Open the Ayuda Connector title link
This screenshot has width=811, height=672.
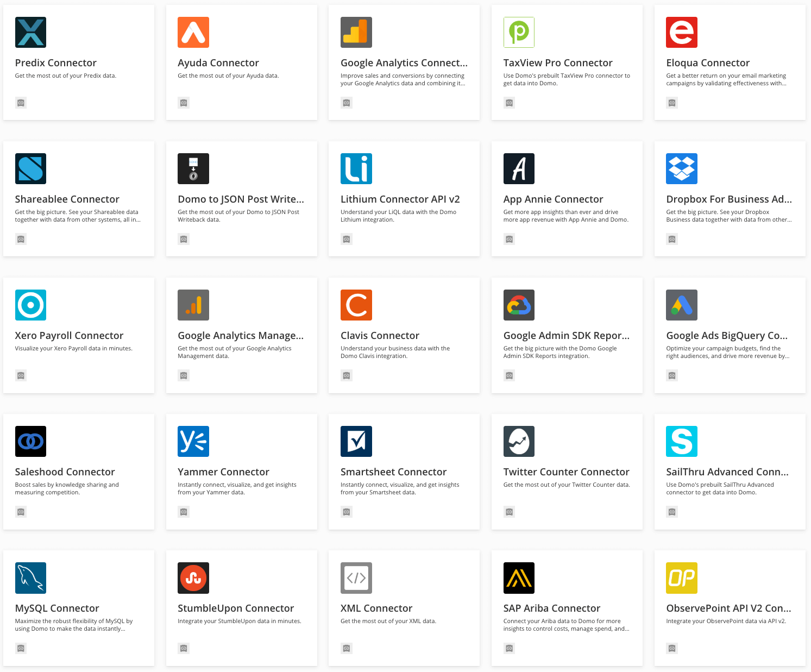(x=218, y=63)
